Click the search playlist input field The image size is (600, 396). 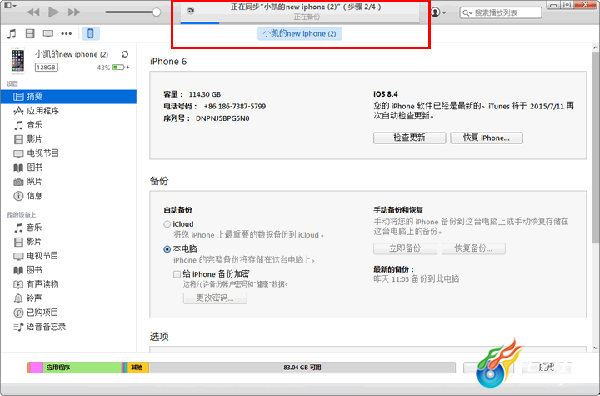coord(501,13)
